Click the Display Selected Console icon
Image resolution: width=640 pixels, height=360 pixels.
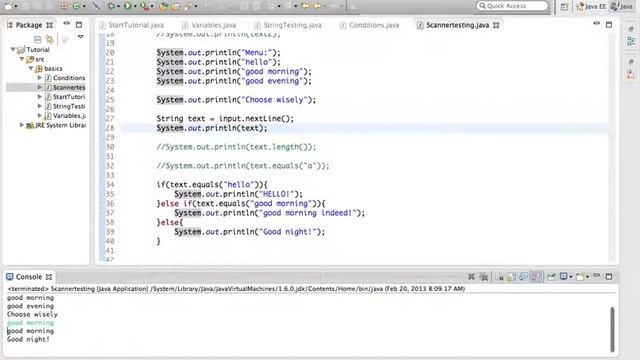point(564,277)
